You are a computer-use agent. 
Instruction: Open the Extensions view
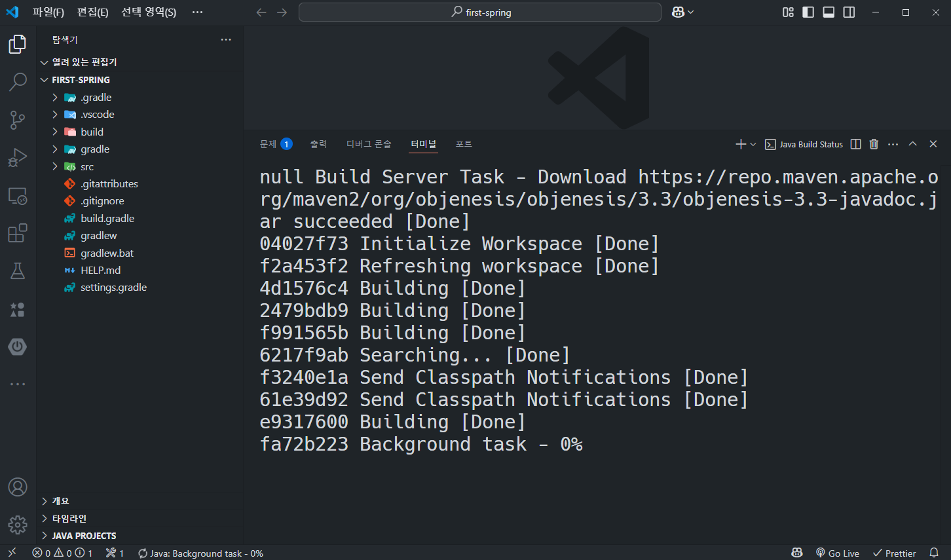coord(18,233)
